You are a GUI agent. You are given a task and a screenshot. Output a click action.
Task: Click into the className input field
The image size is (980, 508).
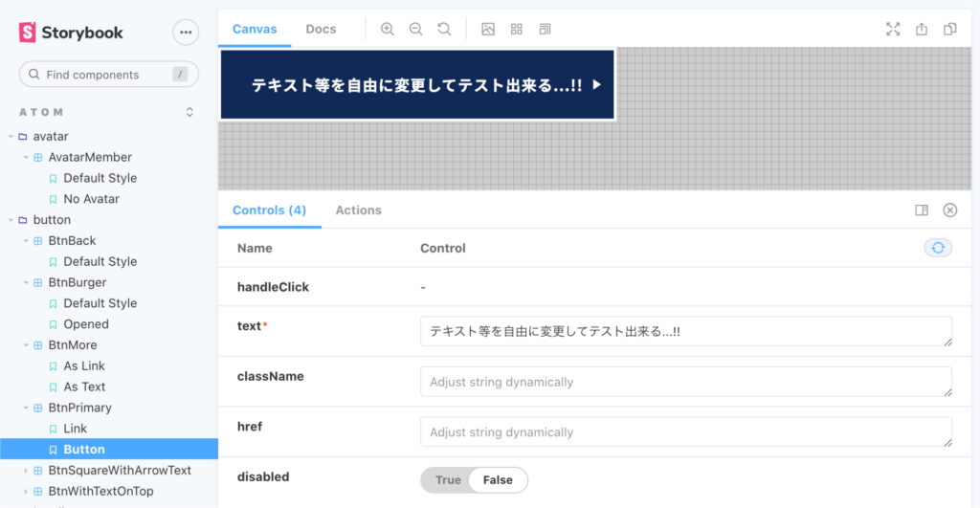[686, 382]
